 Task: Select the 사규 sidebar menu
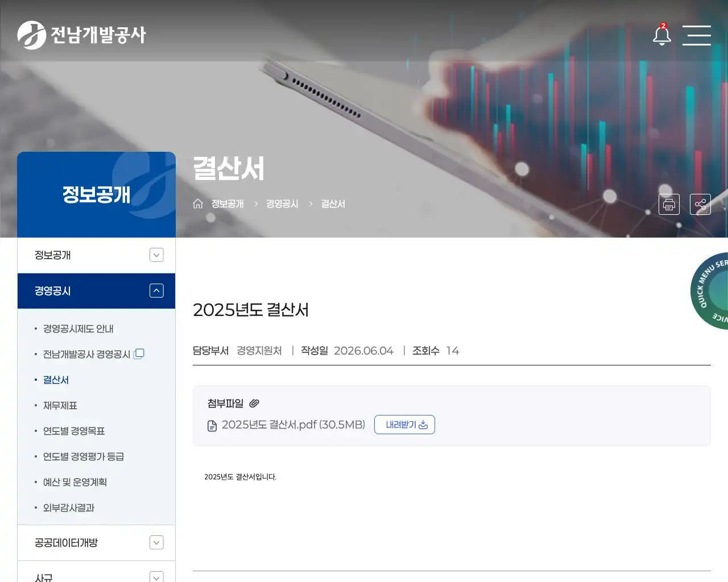pyautogui.click(x=96, y=573)
